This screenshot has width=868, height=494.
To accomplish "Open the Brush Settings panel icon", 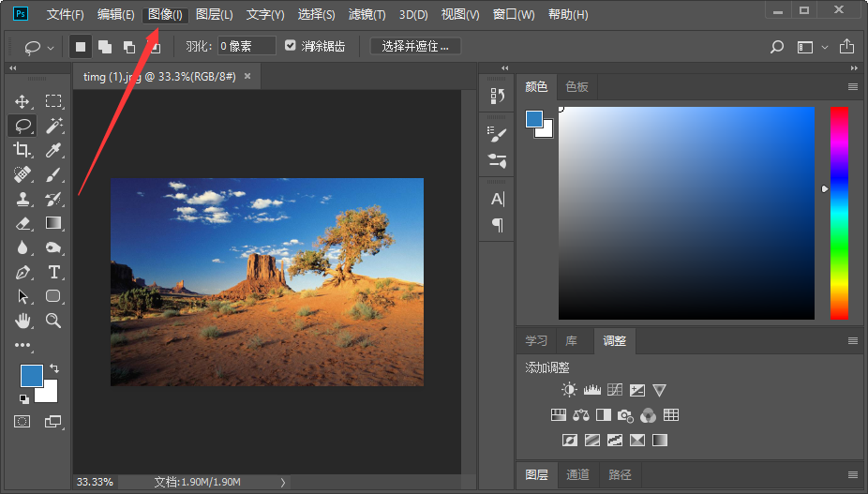I will (x=497, y=134).
